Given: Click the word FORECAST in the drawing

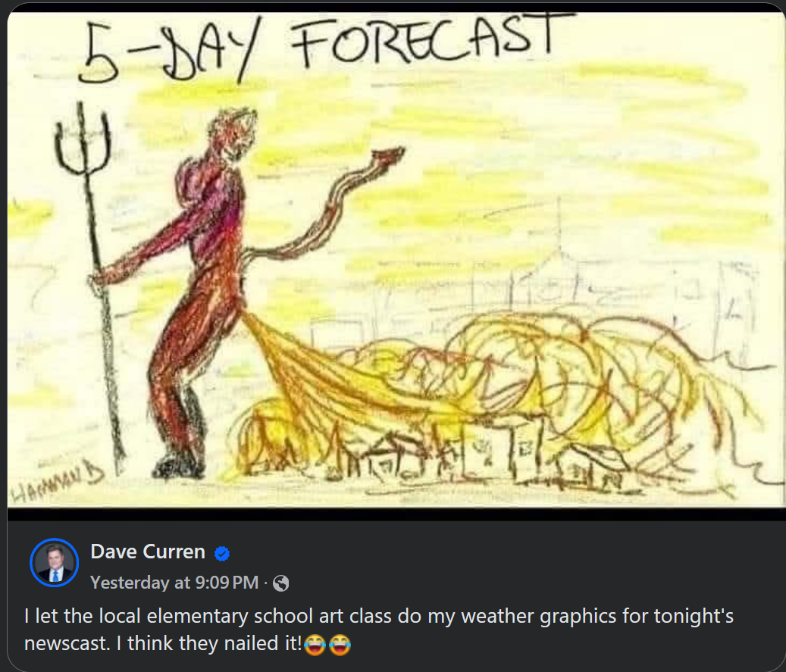Looking at the screenshot, I should pos(431,38).
